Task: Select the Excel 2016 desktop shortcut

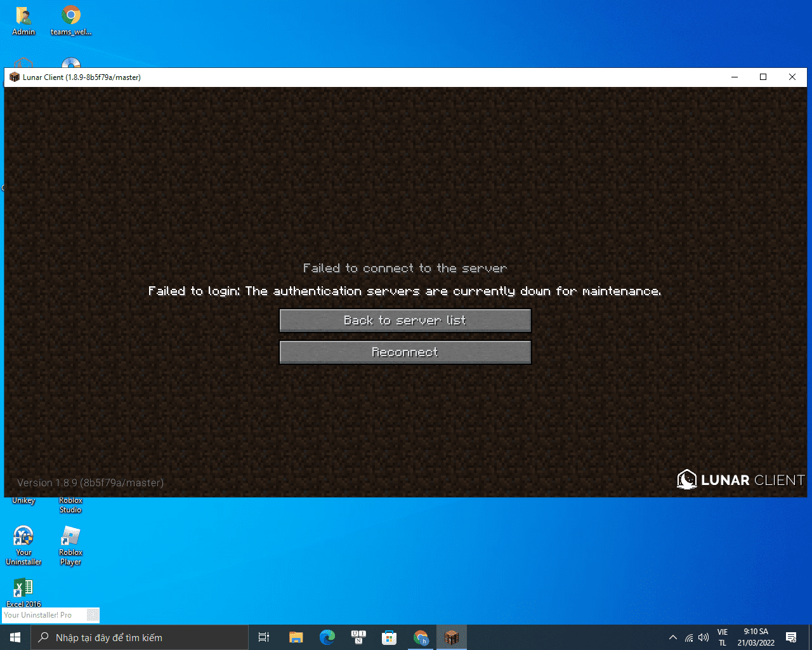Action: (23, 593)
